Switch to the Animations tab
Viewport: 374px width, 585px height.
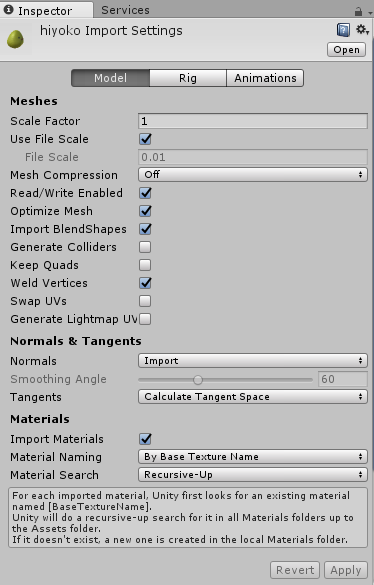click(265, 78)
